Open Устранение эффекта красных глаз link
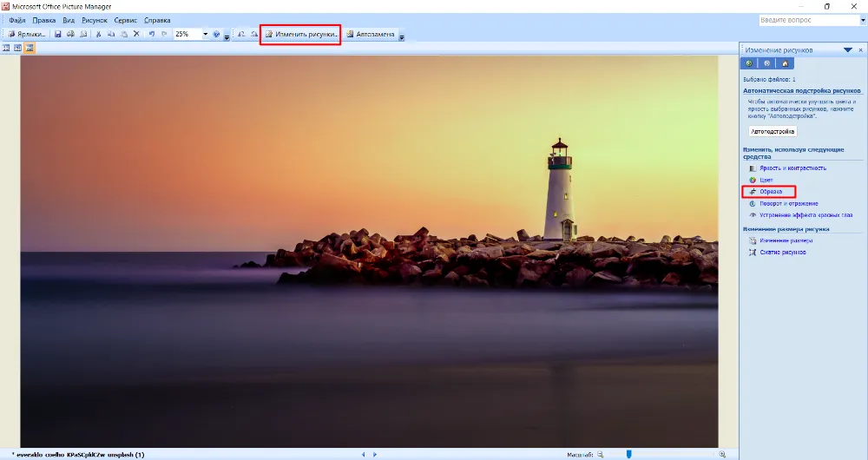The image size is (868, 460). pyautogui.click(x=806, y=215)
